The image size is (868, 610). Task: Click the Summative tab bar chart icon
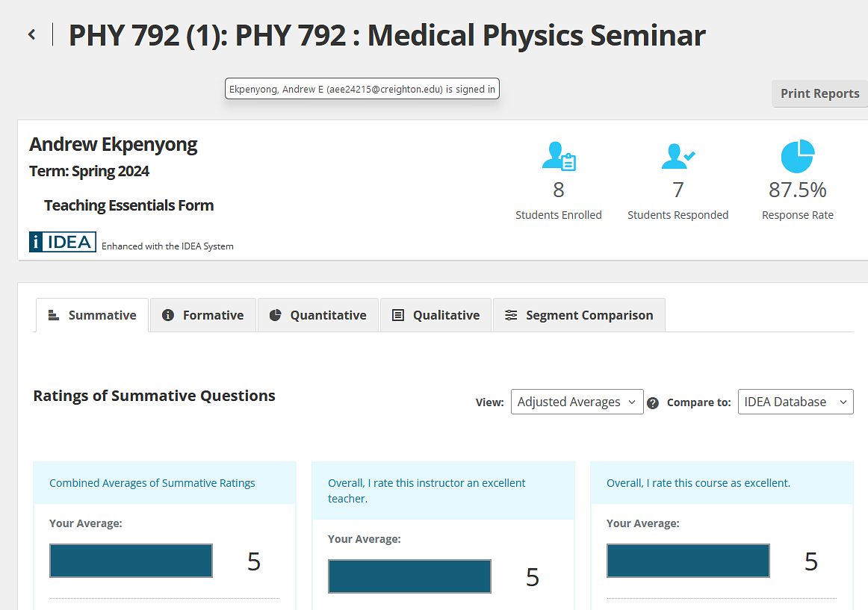53,315
